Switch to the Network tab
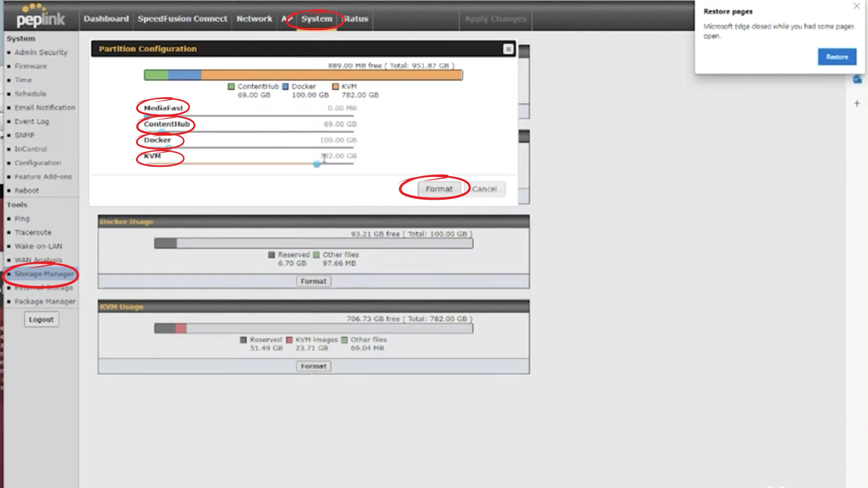The width and height of the screenshot is (868, 488). (254, 19)
